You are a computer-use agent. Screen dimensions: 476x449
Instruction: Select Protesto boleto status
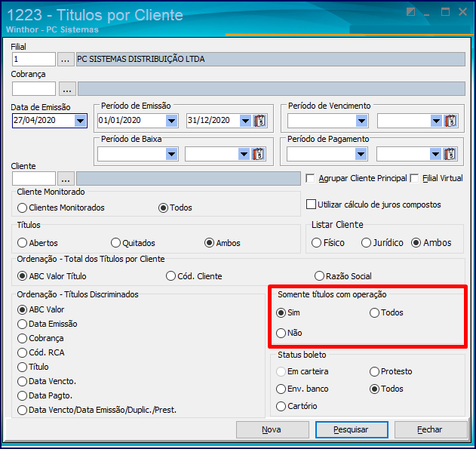click(374, 371)
